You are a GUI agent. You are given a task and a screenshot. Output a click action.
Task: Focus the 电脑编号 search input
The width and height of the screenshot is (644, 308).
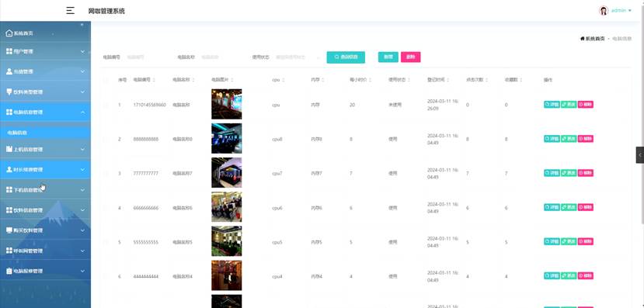(146, 57)
